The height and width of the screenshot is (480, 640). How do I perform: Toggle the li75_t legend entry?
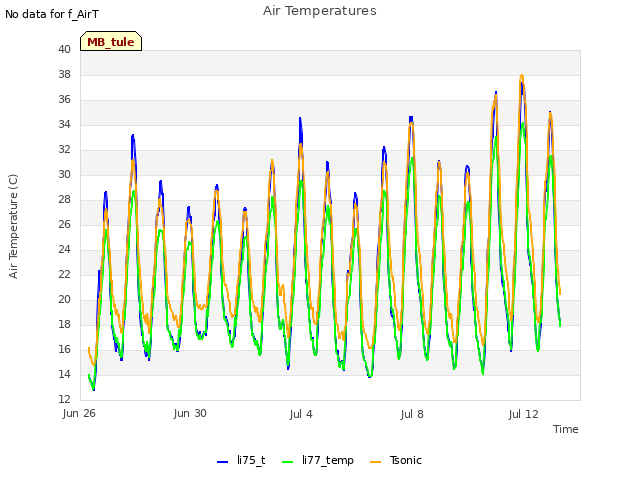(x=241, y=460)
